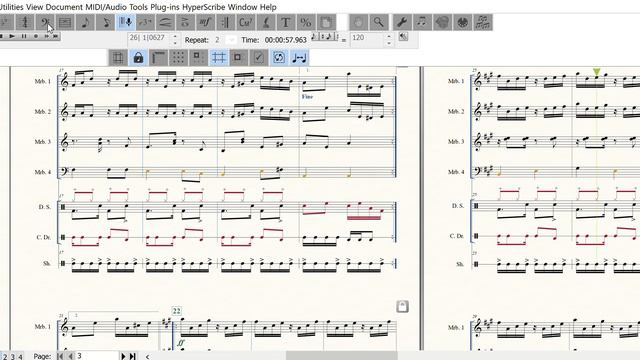Select the Time Signature tool
This screenshot has height=360, width=640.
tap(25, 22)
